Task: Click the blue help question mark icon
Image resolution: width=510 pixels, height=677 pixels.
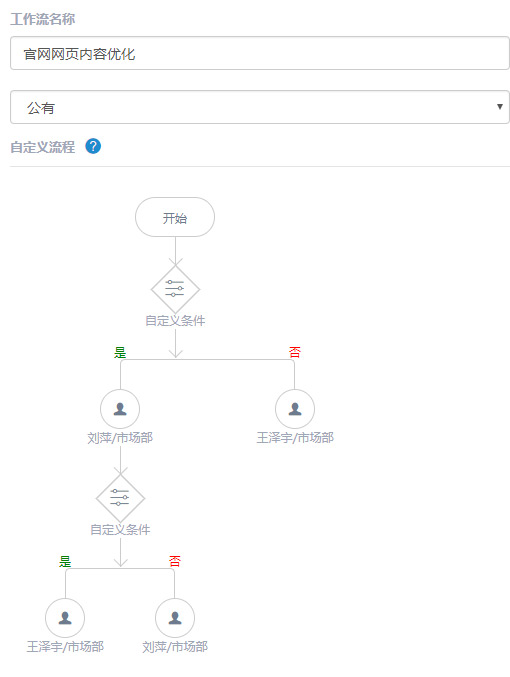Action: pos(93,146)
